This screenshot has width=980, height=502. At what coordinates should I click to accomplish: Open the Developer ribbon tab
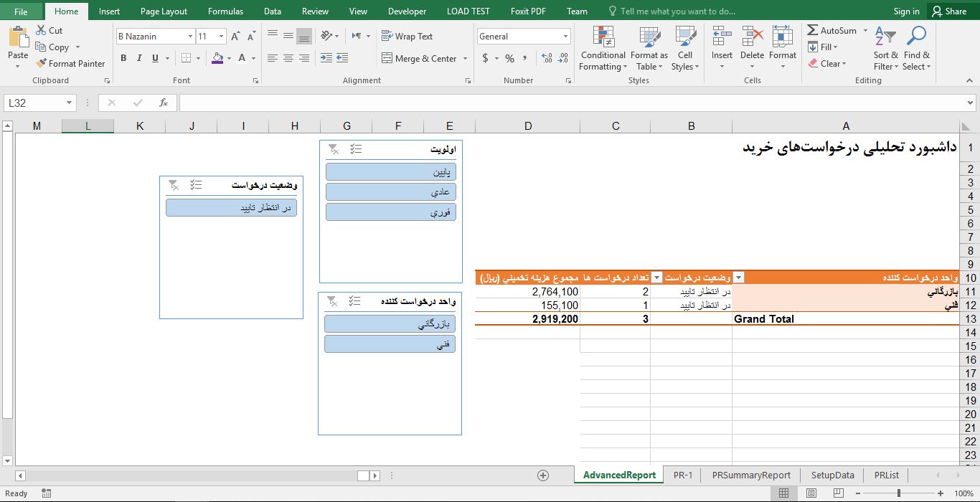pos(407,11)
